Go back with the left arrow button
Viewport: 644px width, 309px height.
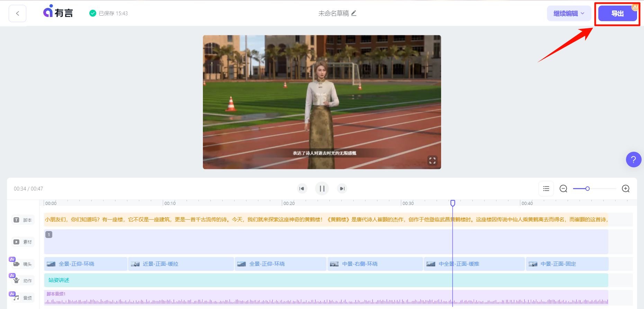tap(17, 14)
